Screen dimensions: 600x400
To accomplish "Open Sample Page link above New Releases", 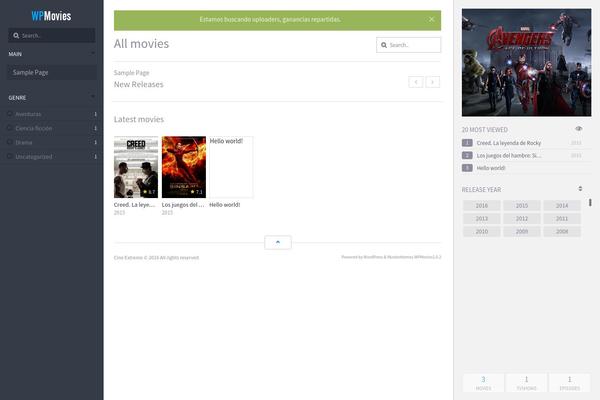I will tap(131, 73).
